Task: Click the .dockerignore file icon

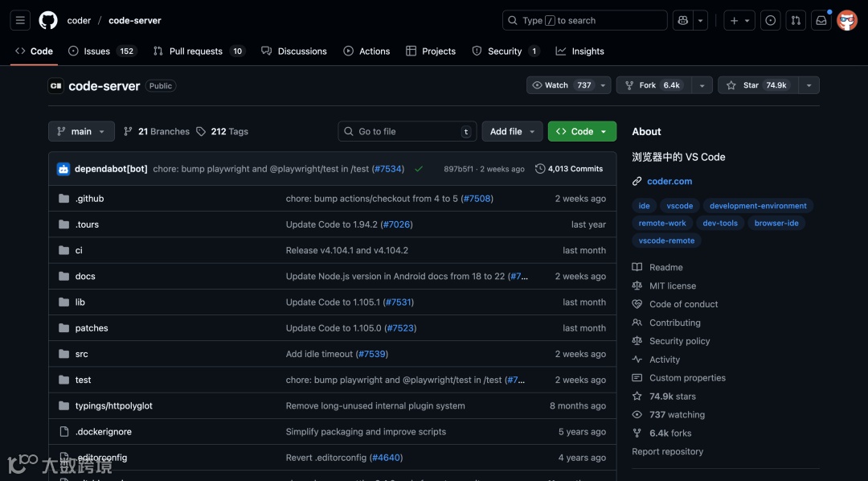Action: pyautogui.click(x=64, y=431)
